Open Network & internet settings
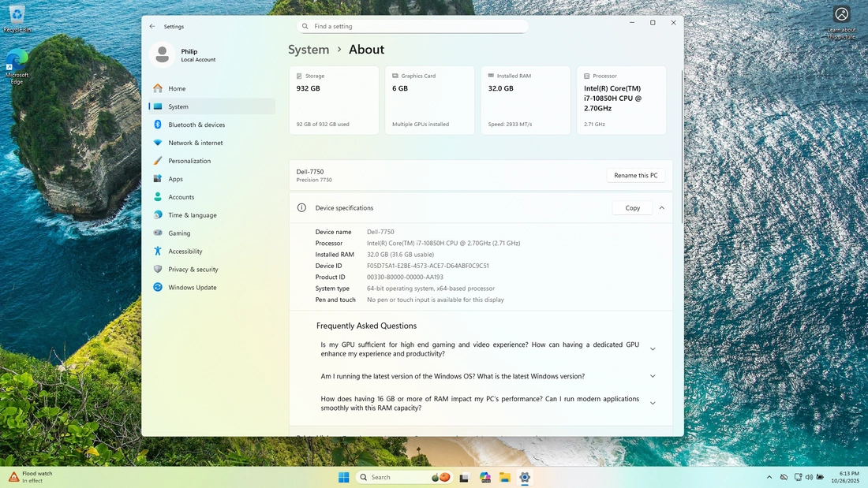Viewport: 868px width, 488px height. pos(195,143)
